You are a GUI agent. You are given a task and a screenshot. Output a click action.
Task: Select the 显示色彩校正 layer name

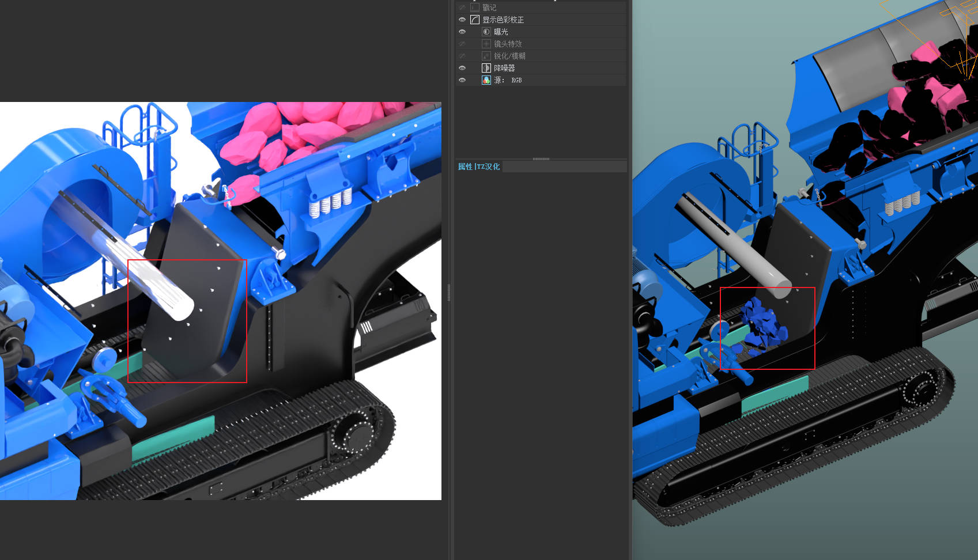click(503, 20)
